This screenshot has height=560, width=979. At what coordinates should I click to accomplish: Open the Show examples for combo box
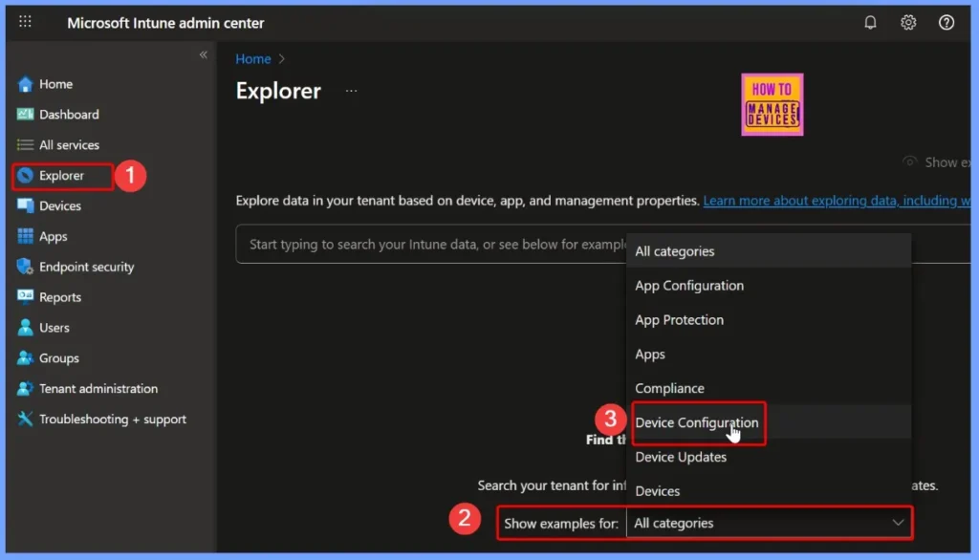[769, 523]
